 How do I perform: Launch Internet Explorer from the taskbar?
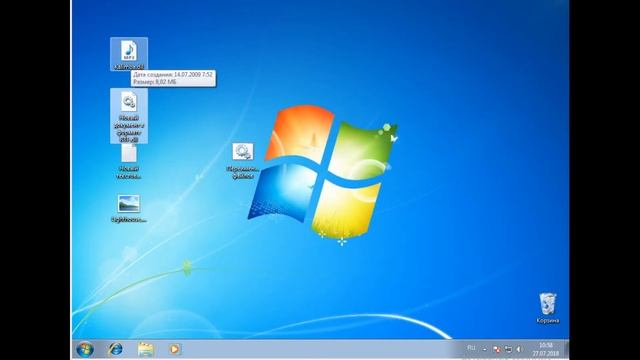pyautogui.click(x=116, y=349)
